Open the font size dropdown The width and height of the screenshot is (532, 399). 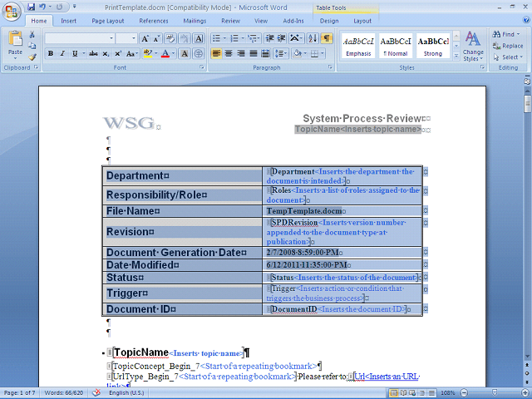tap(134, 38)
